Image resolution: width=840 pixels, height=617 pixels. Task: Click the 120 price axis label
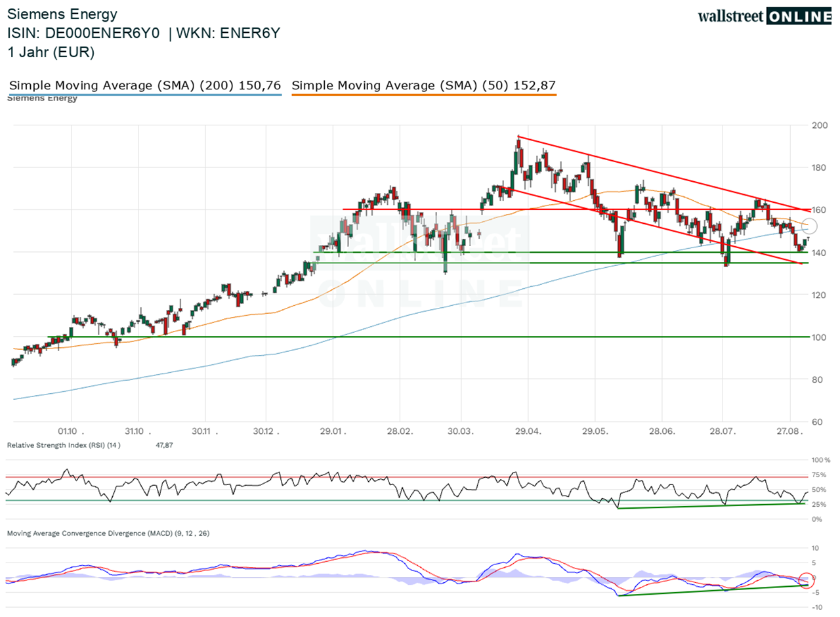point(820,295)
